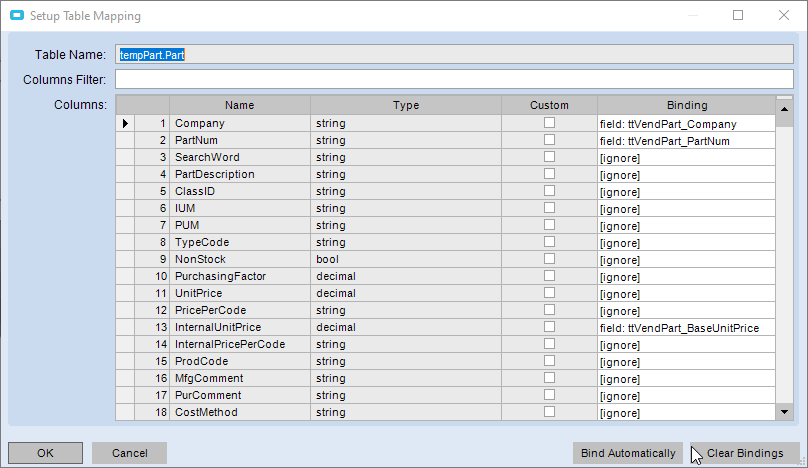Click the Bind Automatically button
808x468 pixels.
pos(628,453)
